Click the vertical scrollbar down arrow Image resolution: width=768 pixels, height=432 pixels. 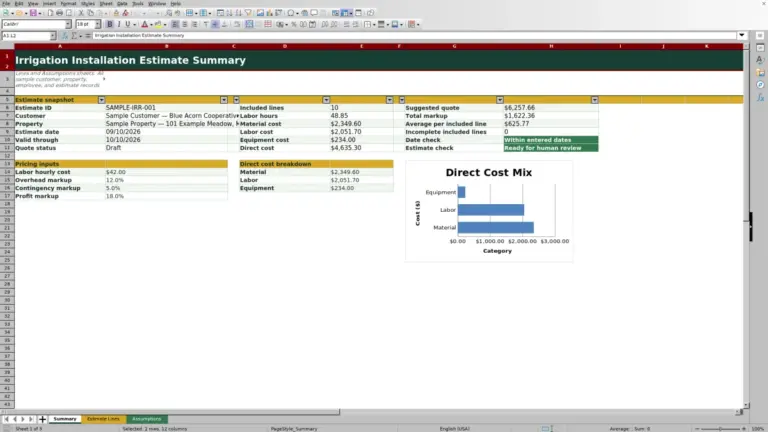tap(746, 406)
